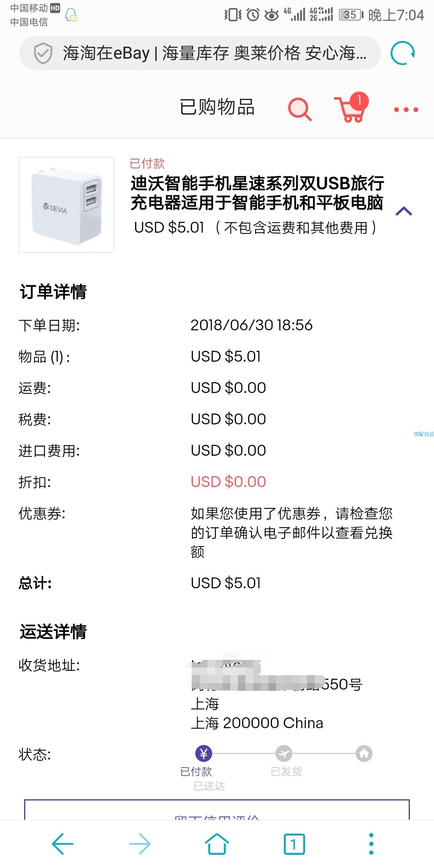Tap the chat assistant icon in status bar

click(x=72, y=15)
